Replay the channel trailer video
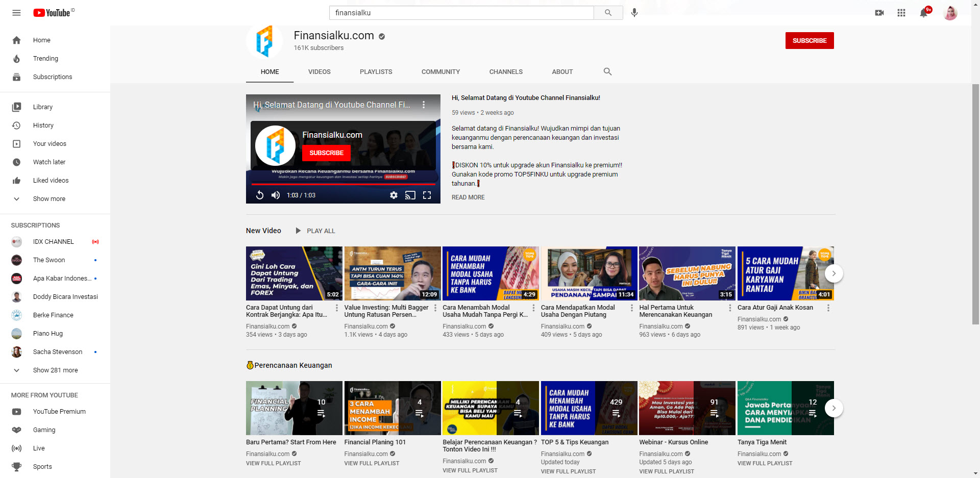The height and width of the screenshot is (478, 980). point(259,195)
